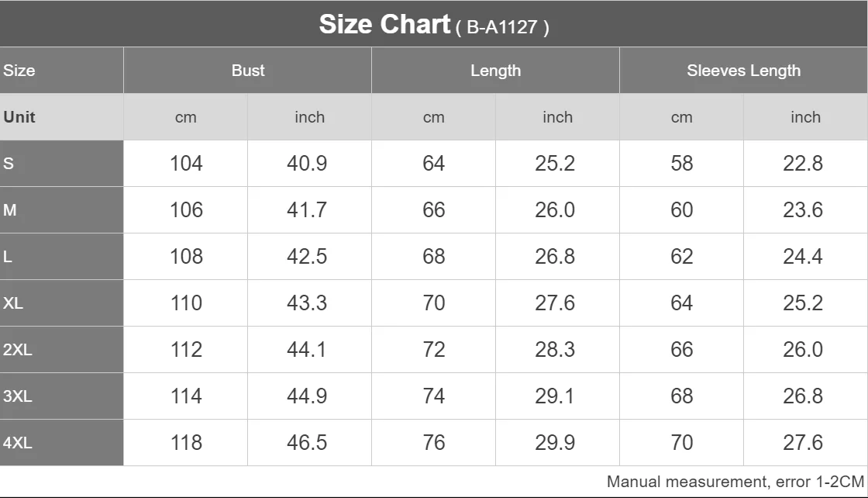The image size is (868, 498).
Task: Select the 2XL size row label
Action: click(18, 350)
